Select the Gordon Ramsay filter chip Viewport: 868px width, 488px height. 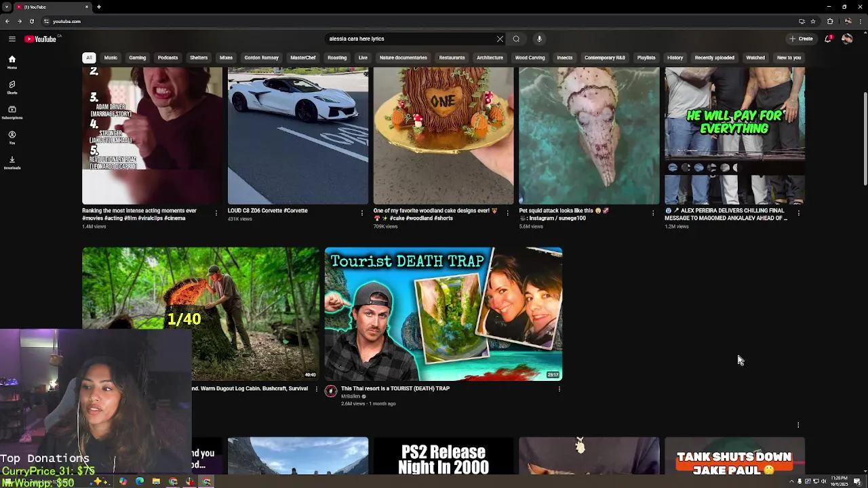click(261, 58)
